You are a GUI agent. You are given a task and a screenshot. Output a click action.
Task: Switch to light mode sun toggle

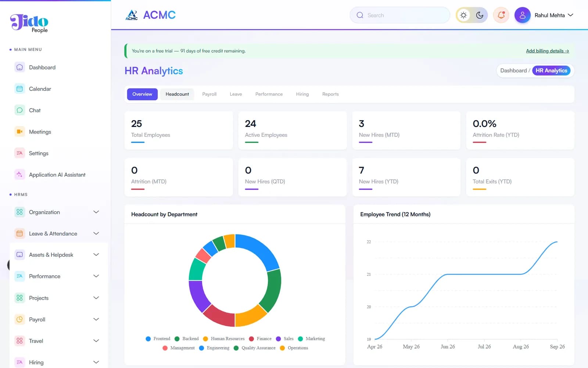click(x=463, y=15)
